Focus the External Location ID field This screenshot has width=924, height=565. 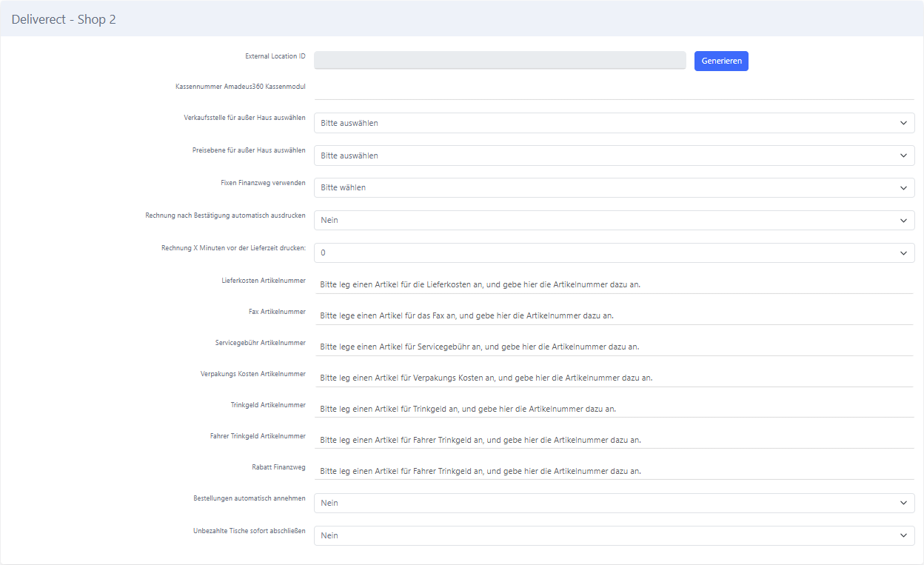500,61
